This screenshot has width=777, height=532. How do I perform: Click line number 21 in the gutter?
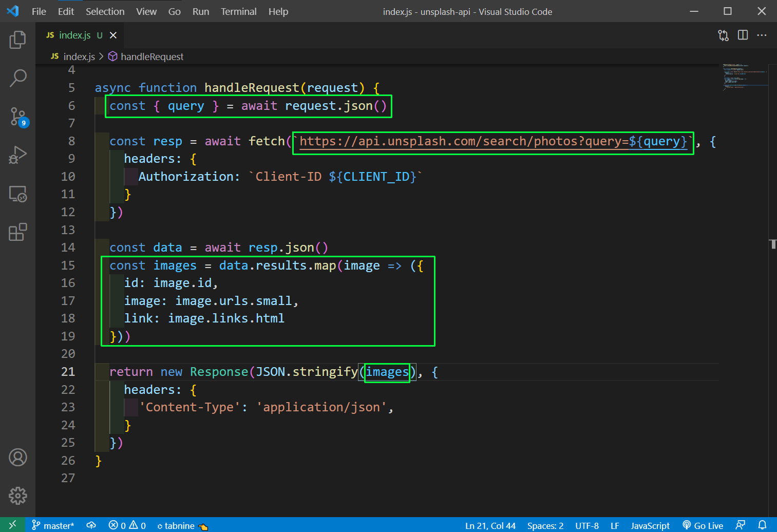point(68,372)
